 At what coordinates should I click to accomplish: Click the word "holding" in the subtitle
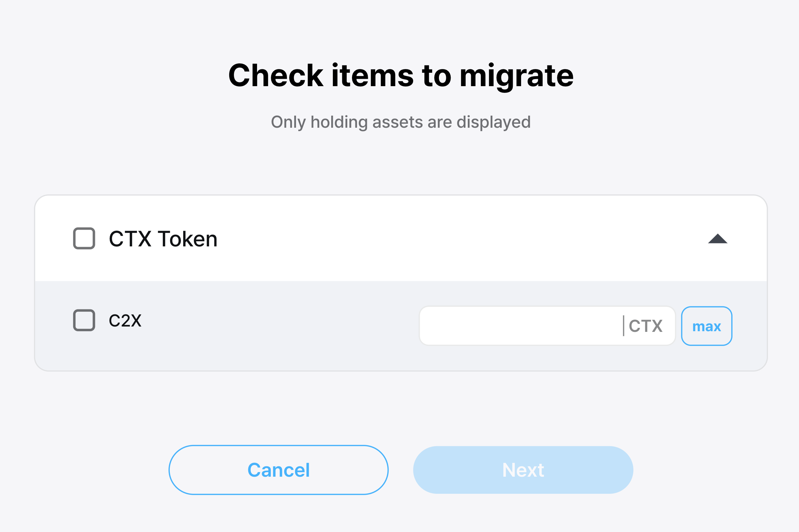[339, 122]
